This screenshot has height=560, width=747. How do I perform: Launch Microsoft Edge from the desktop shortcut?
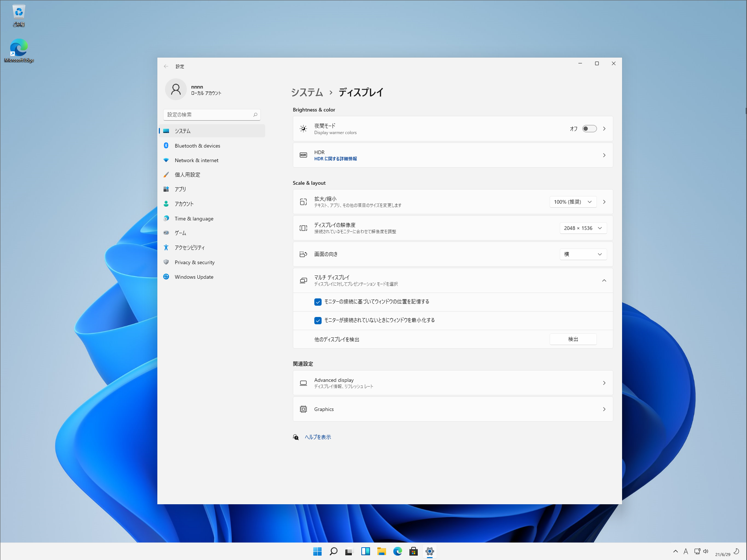pyautogui.click(x=19, y=51)
